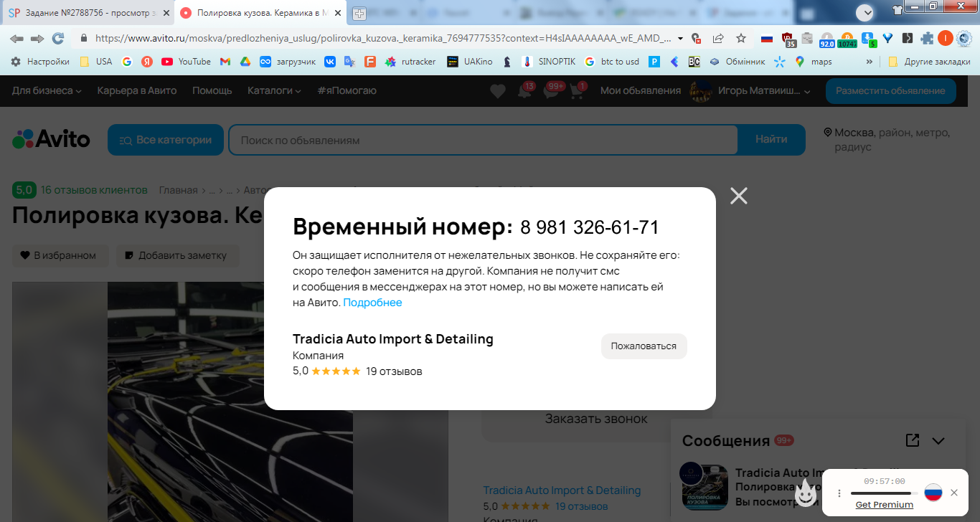Close the temporary number popup with X
Viewport: 980px width, 522px height.
point(739,196)
